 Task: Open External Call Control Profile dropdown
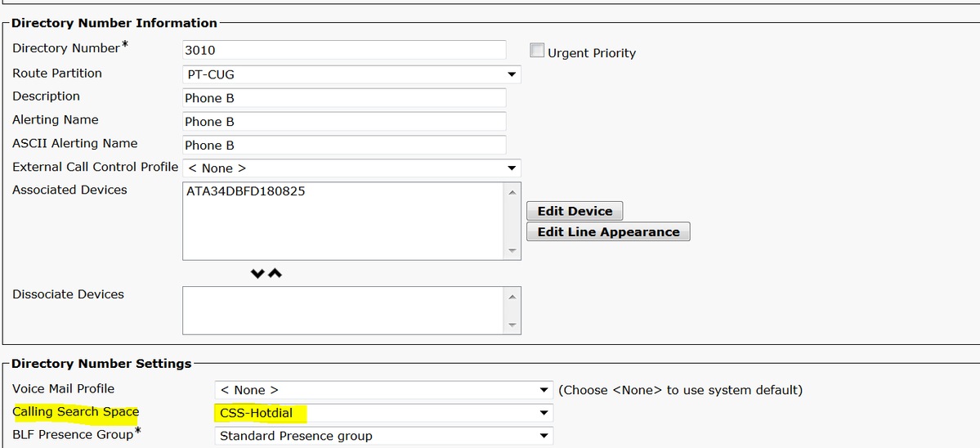pos(351,168)
